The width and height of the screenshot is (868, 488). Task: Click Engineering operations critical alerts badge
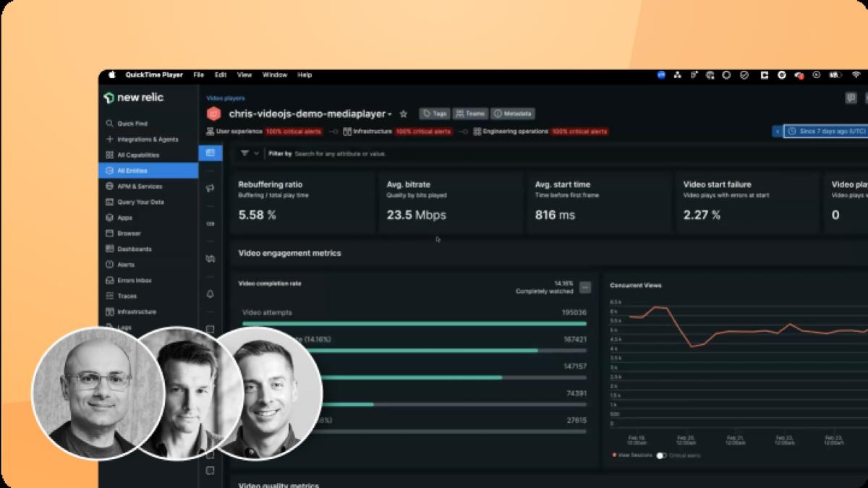[x=579, y=132]
